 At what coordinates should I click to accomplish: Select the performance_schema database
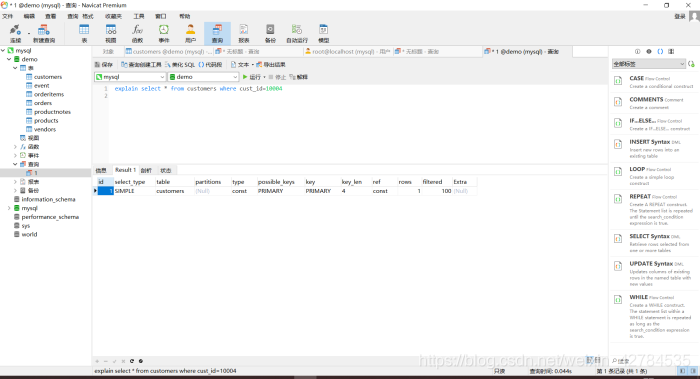pos(50,217)
